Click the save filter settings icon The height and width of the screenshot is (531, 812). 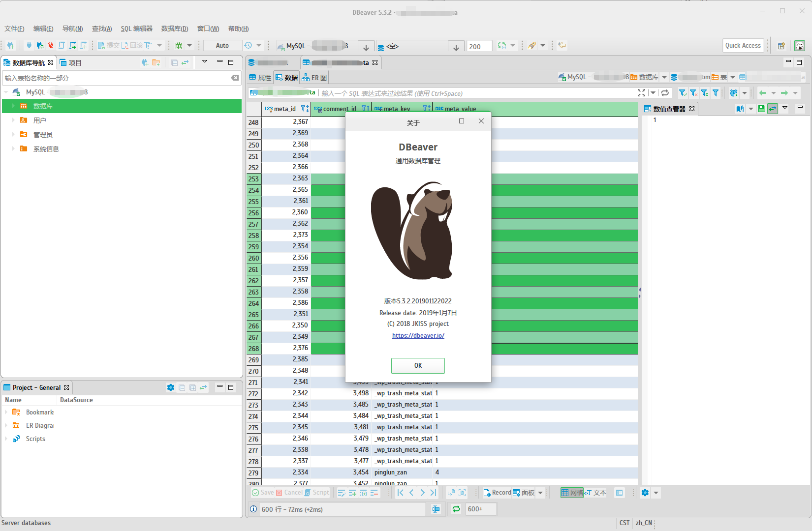(704, 92)
